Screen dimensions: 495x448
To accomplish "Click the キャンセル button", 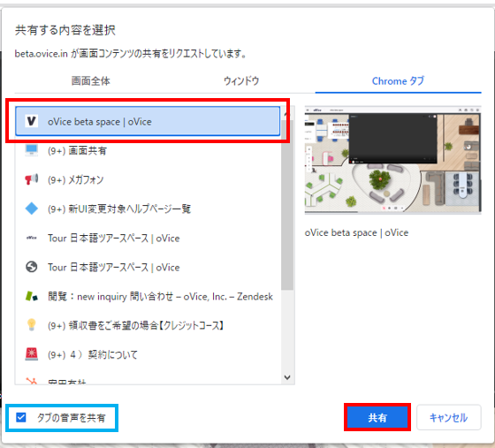I will tap(449, 418).
